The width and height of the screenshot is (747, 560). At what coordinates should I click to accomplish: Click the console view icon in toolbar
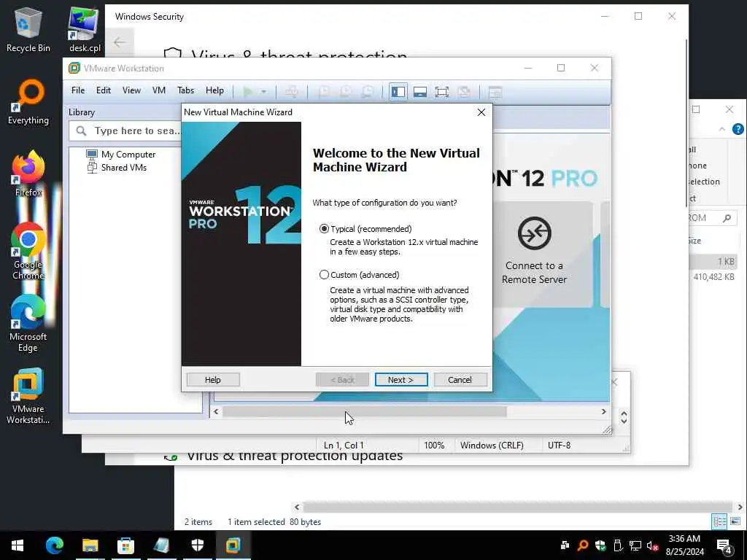pos(495,91)
